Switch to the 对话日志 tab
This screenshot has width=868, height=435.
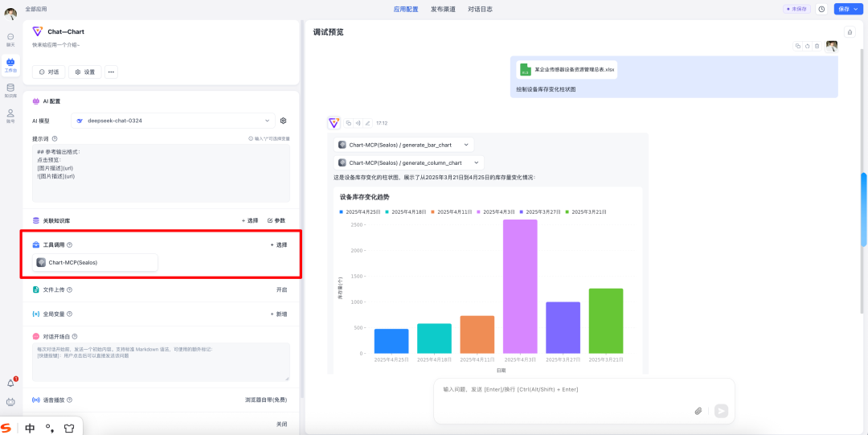click(480, 9)
